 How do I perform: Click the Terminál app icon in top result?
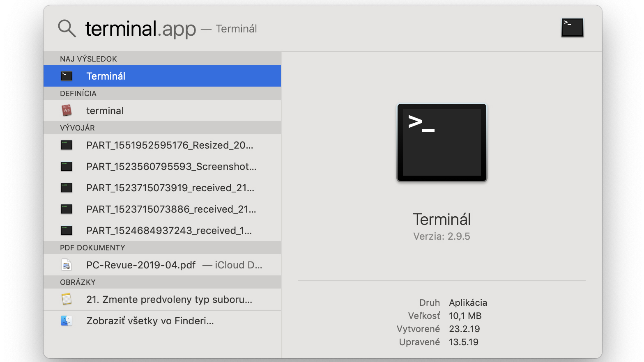pyautogui.click(x=67, y=76)
